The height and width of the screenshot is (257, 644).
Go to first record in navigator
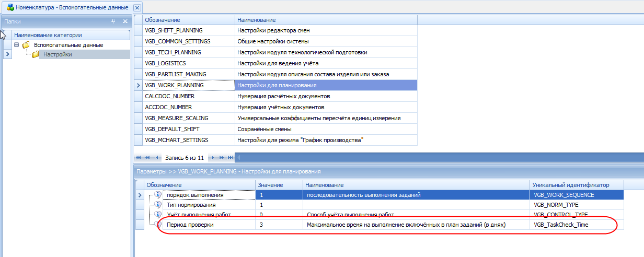[139, 157]
